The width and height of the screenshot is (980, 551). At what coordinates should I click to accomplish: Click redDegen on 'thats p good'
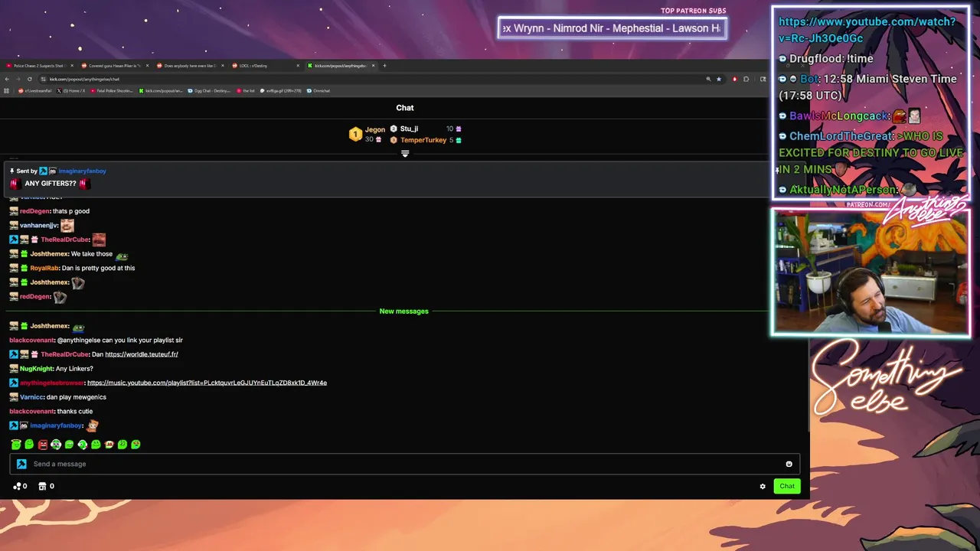click(34, 211)
